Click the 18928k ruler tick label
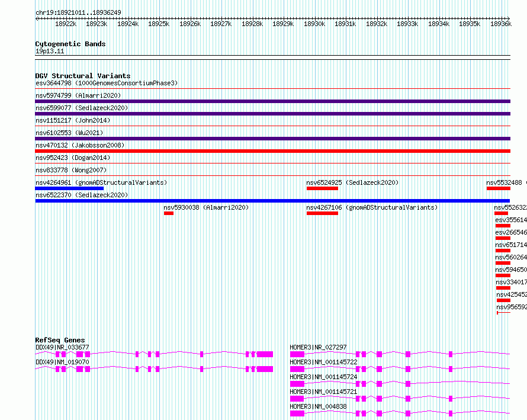This screenshot has width=527, height=420. point(252,24)
